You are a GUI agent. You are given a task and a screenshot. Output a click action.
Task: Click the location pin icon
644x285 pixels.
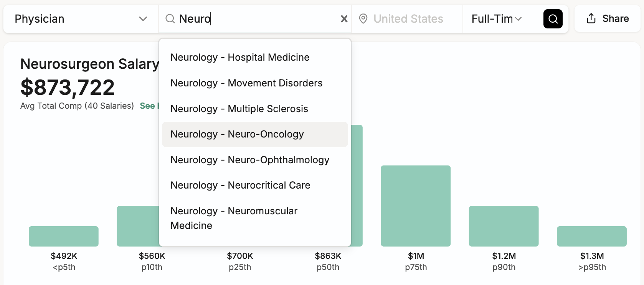click(363, 19)
